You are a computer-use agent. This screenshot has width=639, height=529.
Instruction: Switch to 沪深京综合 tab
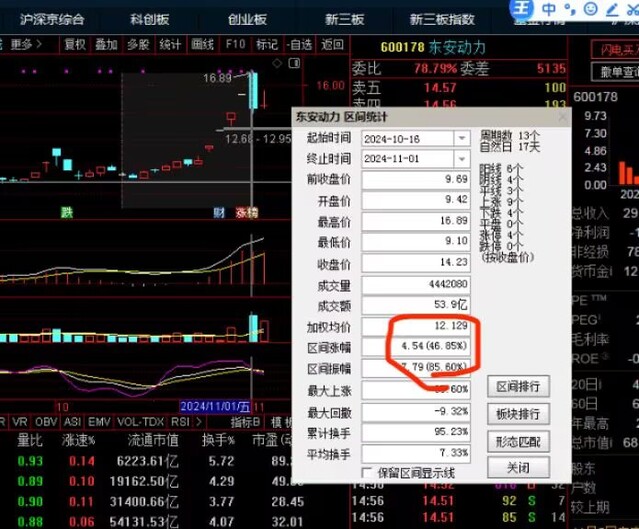click(x=52, y=19)
